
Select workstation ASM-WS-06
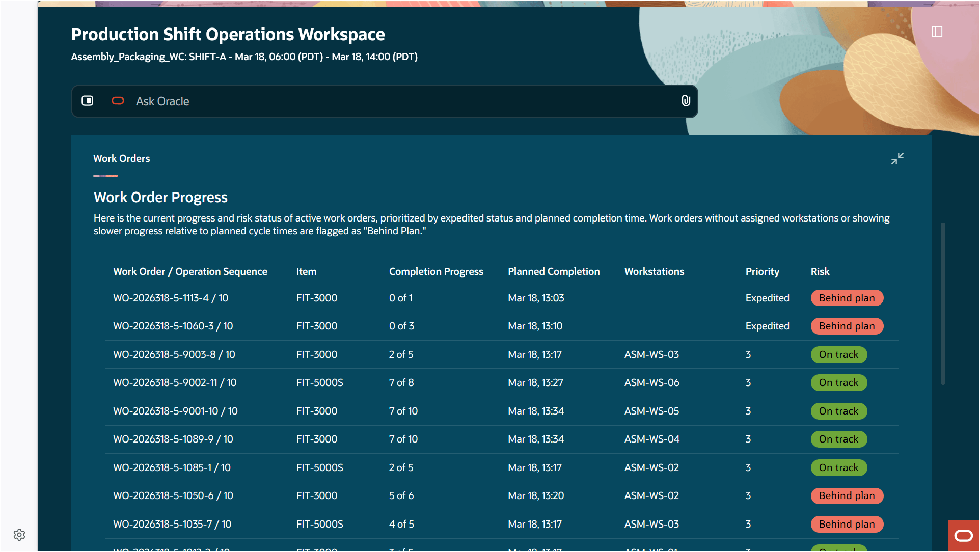tap(651, 382)
